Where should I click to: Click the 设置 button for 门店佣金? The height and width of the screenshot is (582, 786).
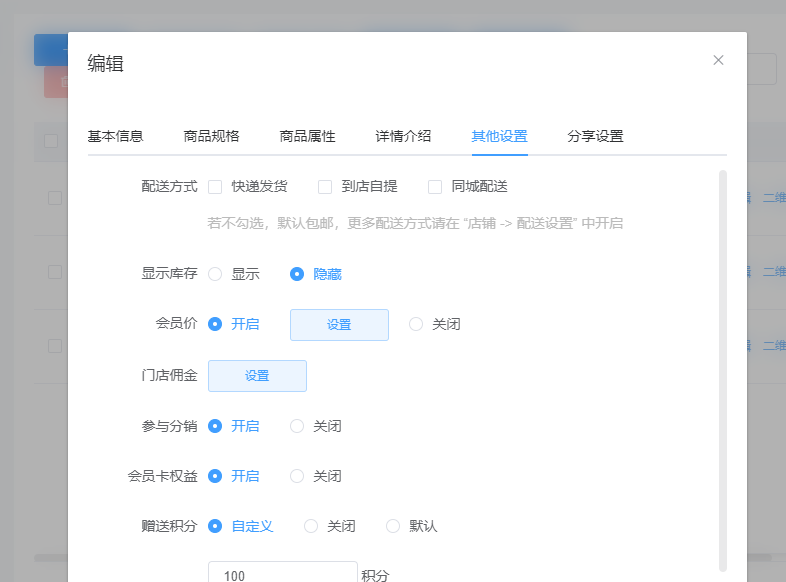click(x=257, y=376)
